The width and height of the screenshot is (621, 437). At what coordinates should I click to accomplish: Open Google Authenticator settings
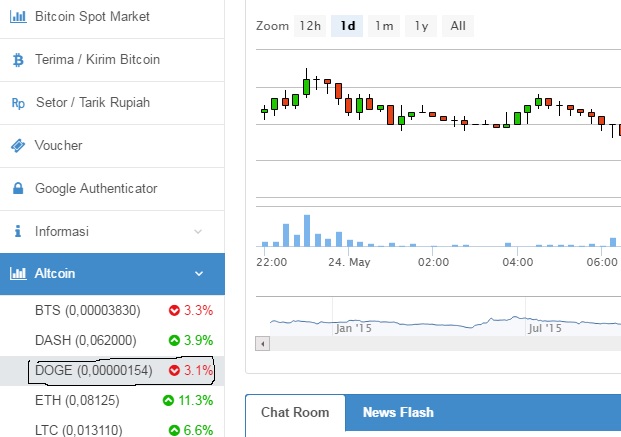tap(112, 189)
